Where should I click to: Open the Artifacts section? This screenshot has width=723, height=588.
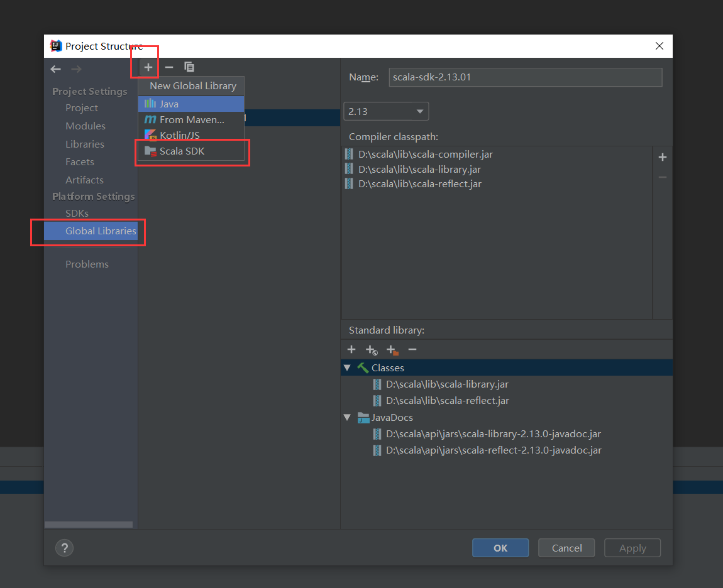84,180
